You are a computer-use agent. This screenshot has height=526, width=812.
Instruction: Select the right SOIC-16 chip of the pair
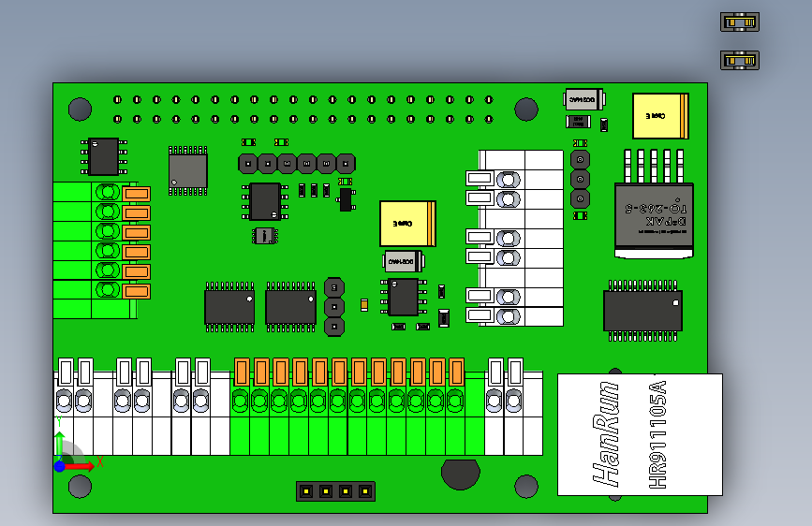pos(290,307)
